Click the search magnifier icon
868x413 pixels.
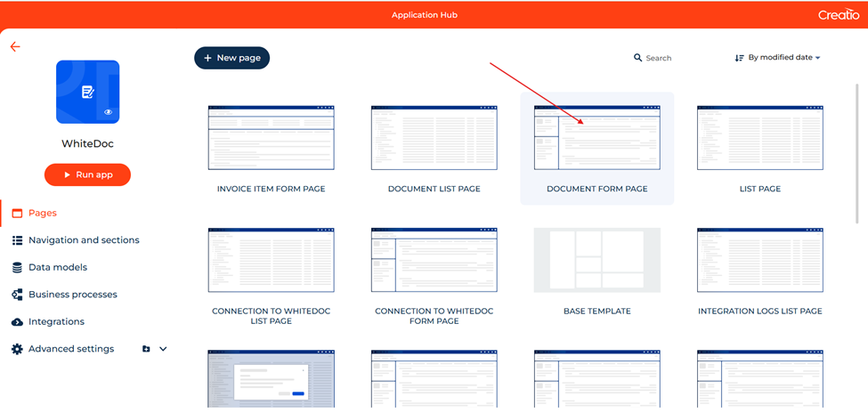pos(637,58)
